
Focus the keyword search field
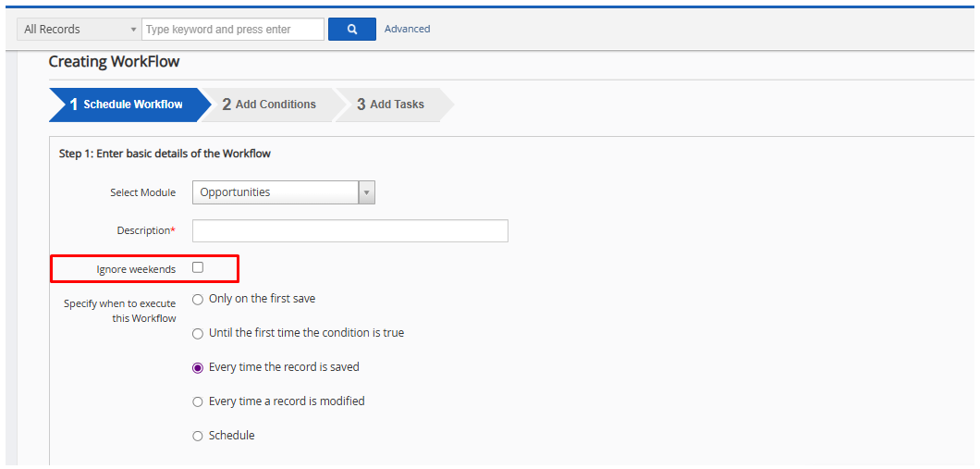click(233, 30)
